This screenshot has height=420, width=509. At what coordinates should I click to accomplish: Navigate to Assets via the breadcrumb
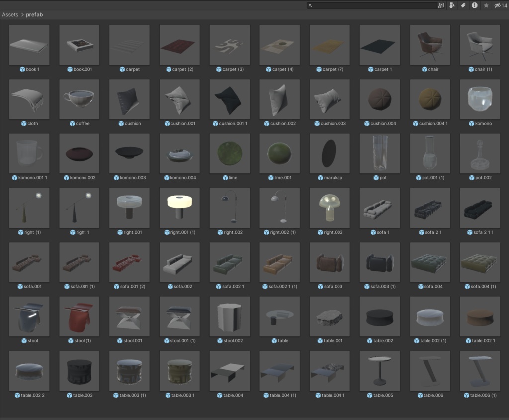[x=10, y=15]
